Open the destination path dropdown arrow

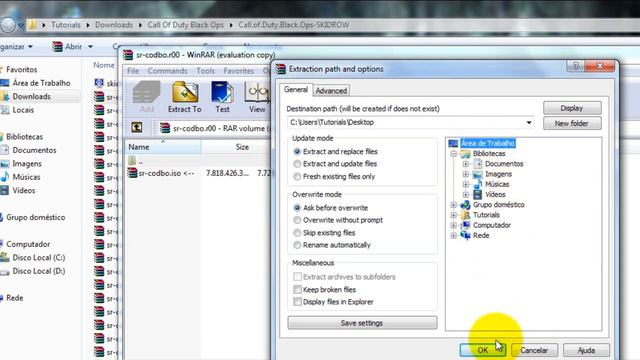[x=529, y=122]
